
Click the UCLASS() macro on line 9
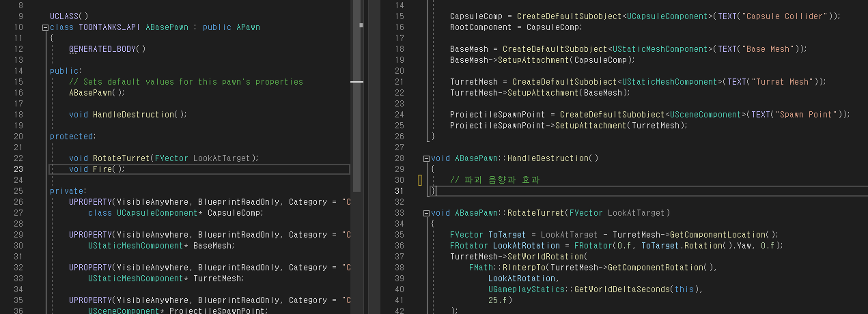(x=69, y=16)
